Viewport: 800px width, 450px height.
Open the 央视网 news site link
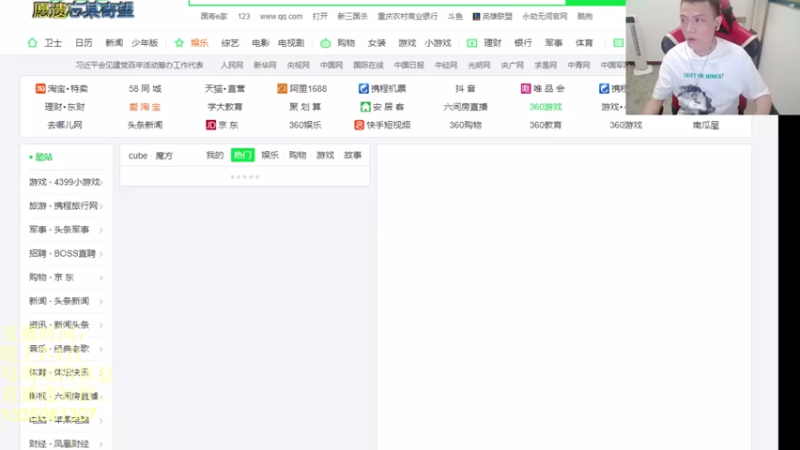tap(298, 65)
